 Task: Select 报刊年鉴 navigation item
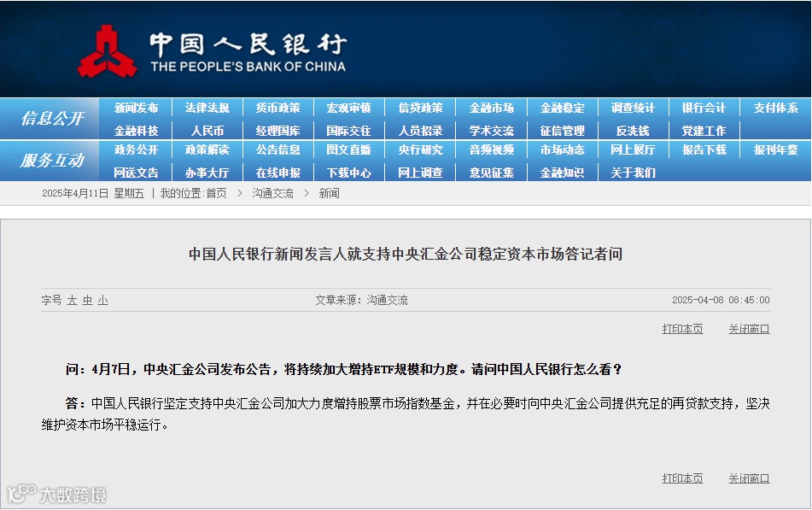776,149
